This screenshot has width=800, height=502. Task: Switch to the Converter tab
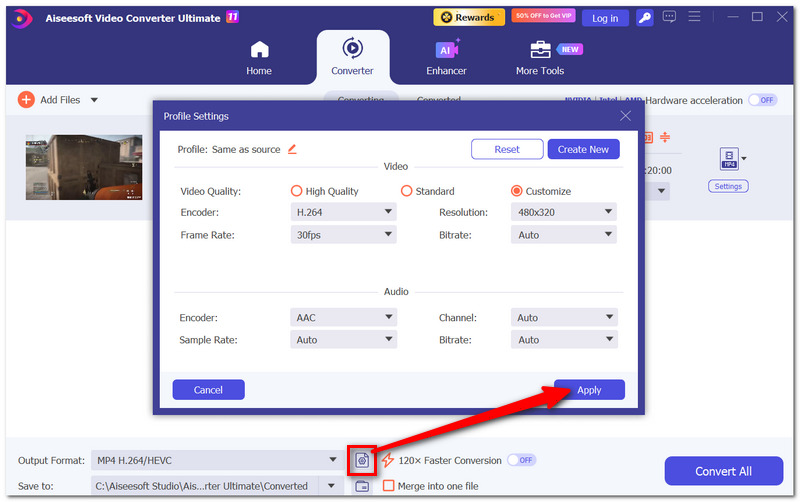tap(352, 57)
